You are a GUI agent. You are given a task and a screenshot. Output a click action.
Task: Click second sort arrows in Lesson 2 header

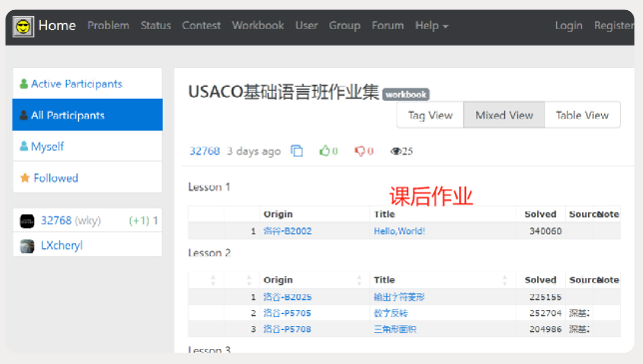tap(249, 280)
